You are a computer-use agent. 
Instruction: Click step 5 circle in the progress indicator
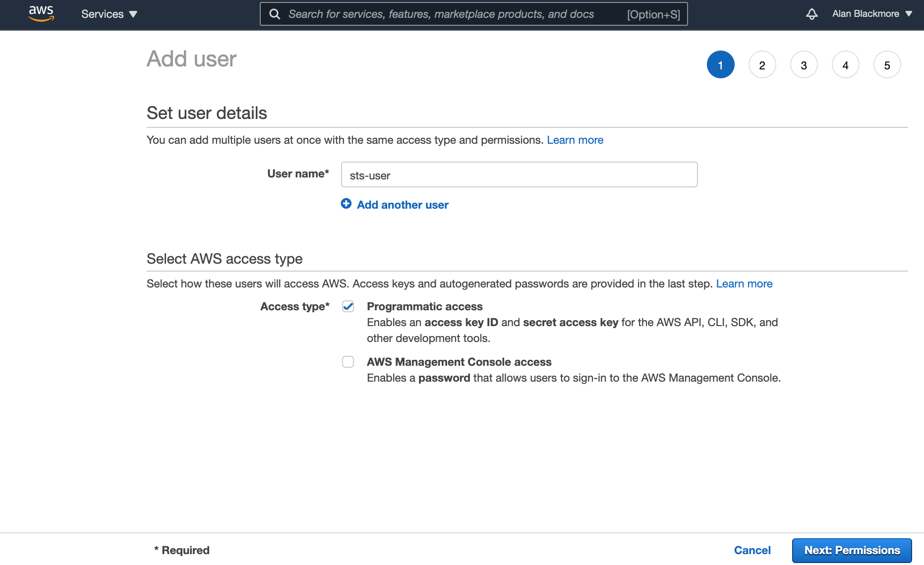pos(887,64)
